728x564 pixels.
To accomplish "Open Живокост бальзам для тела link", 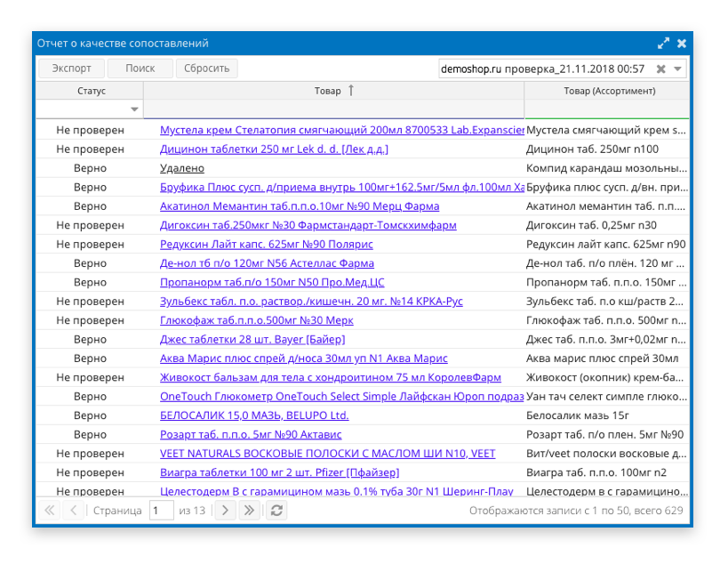I will [331, 378].
